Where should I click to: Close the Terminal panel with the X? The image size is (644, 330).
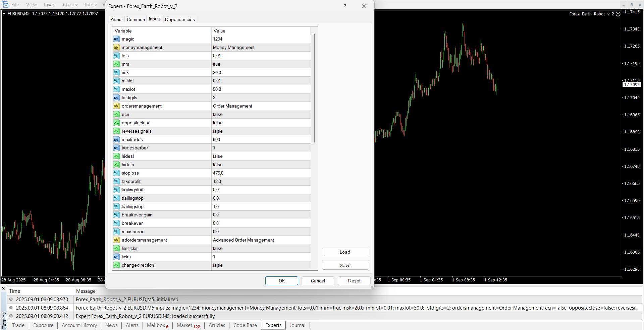point(3,288)
